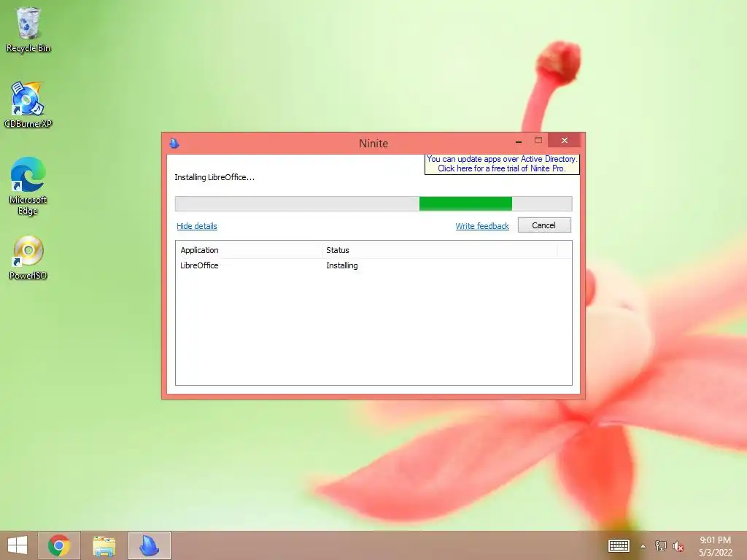Open the network status tray icon
Viewport: 747px width, 560px height.
660,545
